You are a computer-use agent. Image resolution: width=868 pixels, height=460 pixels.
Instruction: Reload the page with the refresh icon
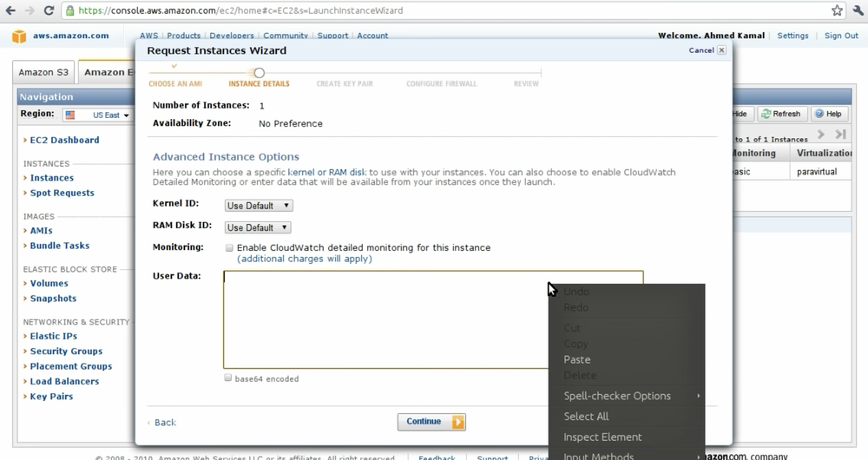coord(48,11)
